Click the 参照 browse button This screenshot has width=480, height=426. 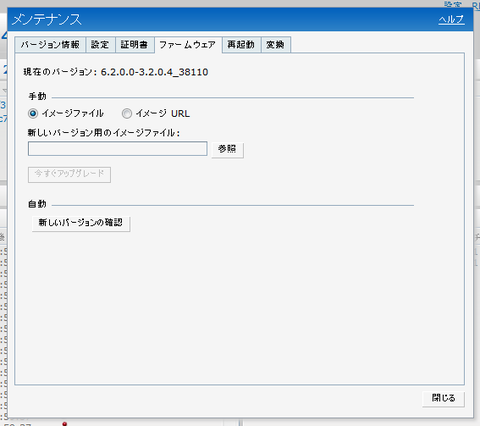[x=227, y=149]
